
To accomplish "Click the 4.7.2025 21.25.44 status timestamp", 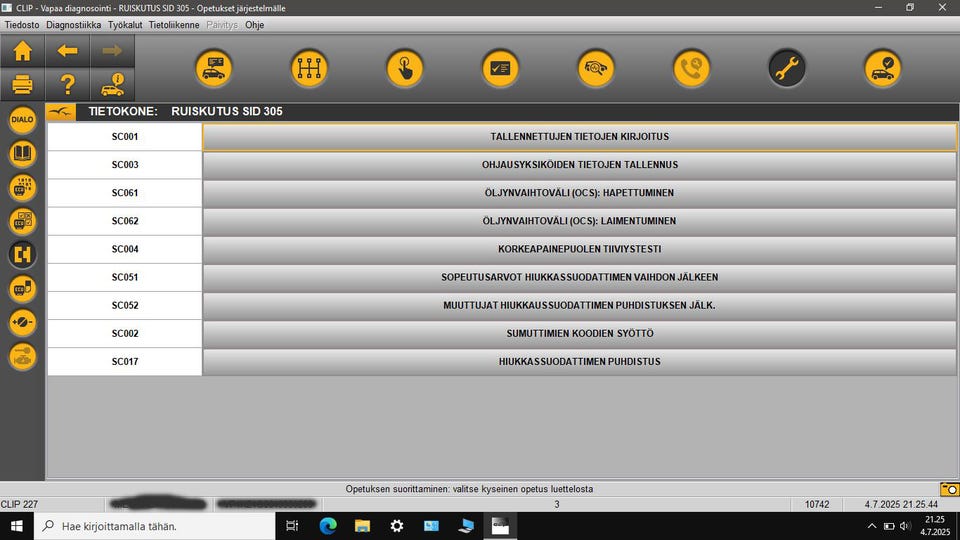I will point(901,504).
